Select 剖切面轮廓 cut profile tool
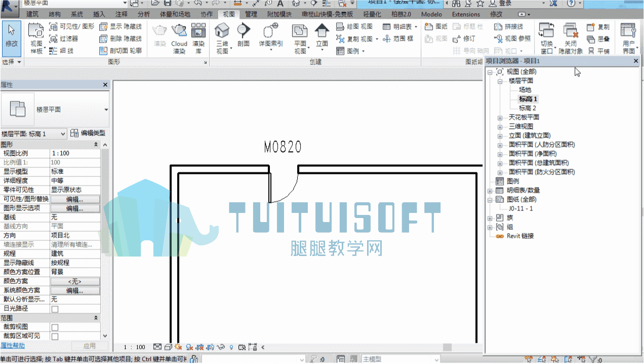The height and width of the screenshot is (364, 644). (120, 51)
